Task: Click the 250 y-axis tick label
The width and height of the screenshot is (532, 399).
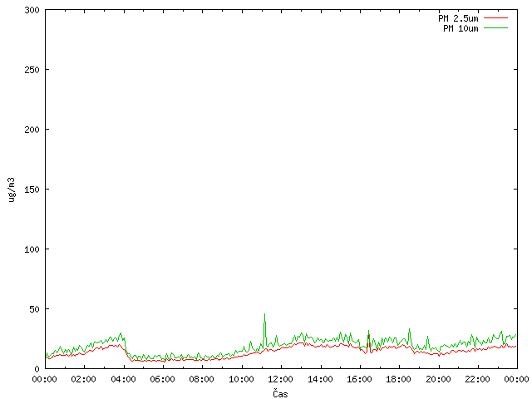Action: tap(32, 70)
